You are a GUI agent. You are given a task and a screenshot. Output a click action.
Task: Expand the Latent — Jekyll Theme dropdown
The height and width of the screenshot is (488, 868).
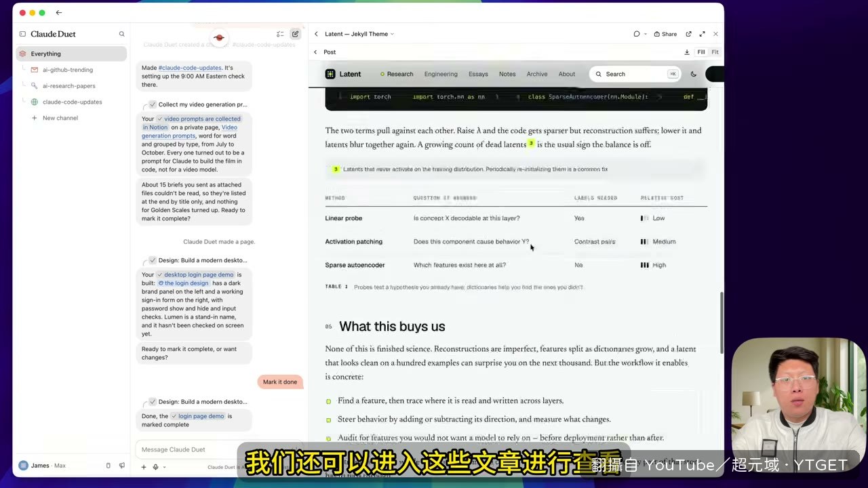(359, 34)
